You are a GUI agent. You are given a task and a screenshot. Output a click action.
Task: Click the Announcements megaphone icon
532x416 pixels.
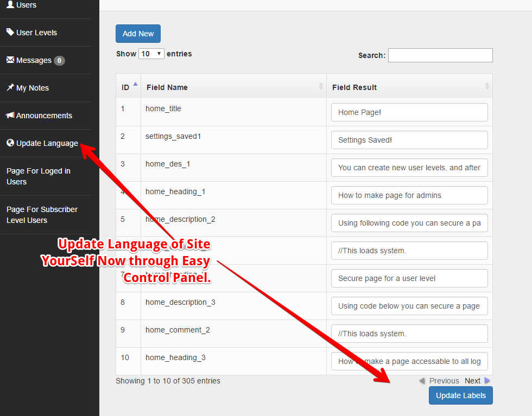(x=10, y=116)
